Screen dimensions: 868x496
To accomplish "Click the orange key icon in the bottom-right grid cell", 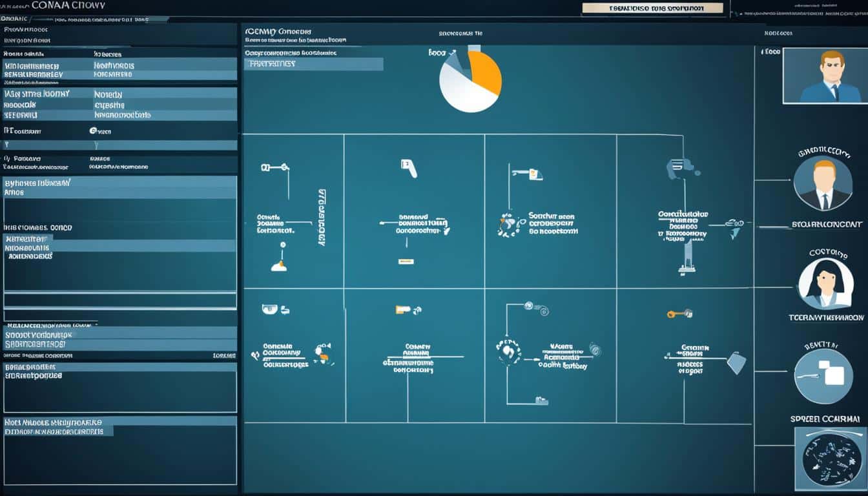I will click(x=679, y=314).
